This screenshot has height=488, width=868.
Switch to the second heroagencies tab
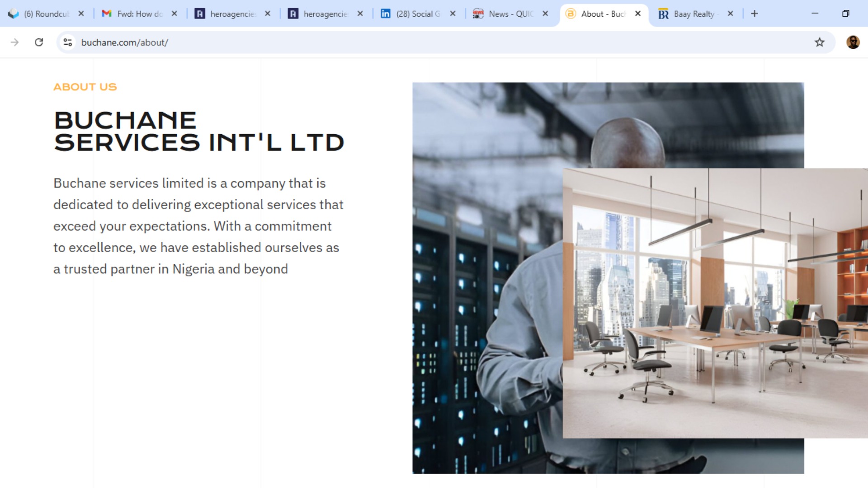point(325,14)
